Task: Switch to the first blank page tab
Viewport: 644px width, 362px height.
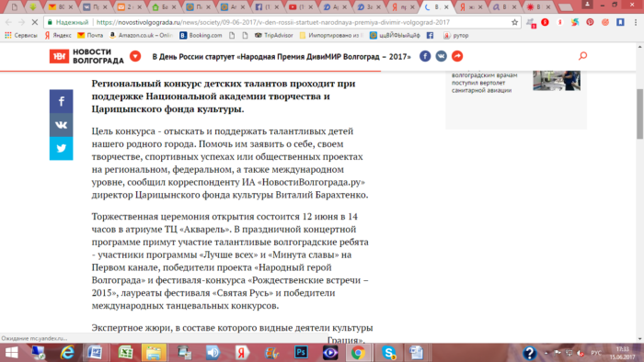Action: point(15,7)
